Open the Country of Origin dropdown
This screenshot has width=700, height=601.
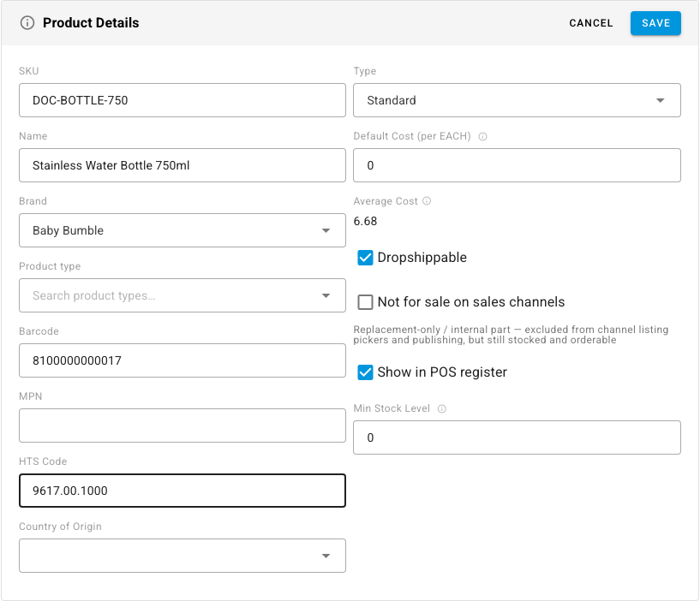(x=182, y=556)
